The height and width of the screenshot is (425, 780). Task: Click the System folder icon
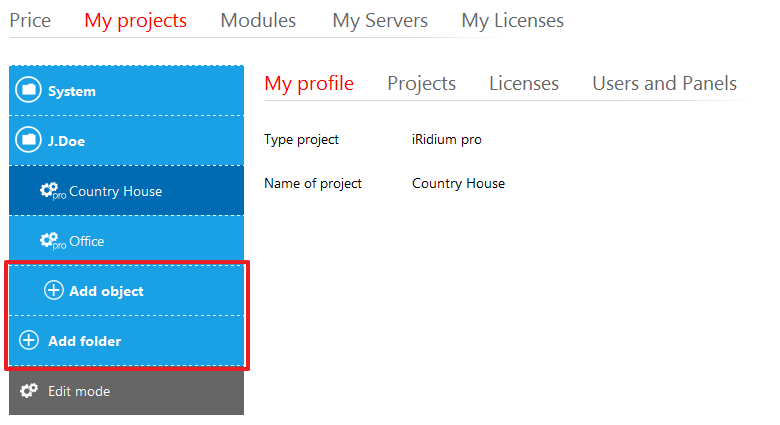tap(29, 91)
